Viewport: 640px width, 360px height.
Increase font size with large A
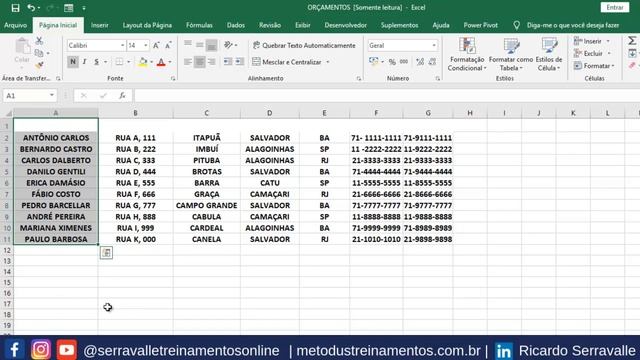click(156, 45)
